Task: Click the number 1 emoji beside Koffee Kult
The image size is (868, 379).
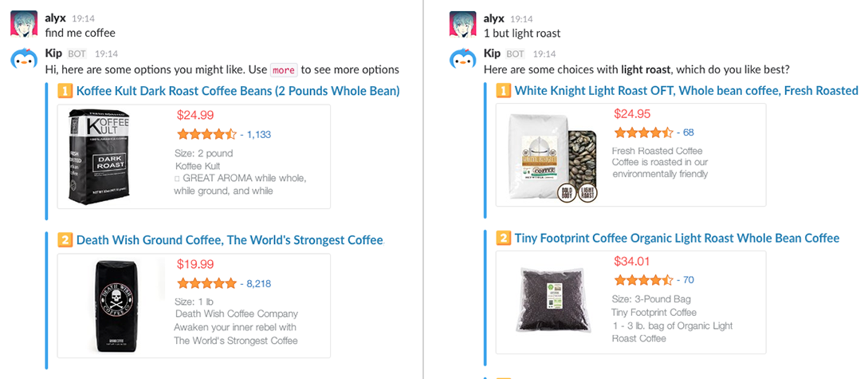Action: 65,91
